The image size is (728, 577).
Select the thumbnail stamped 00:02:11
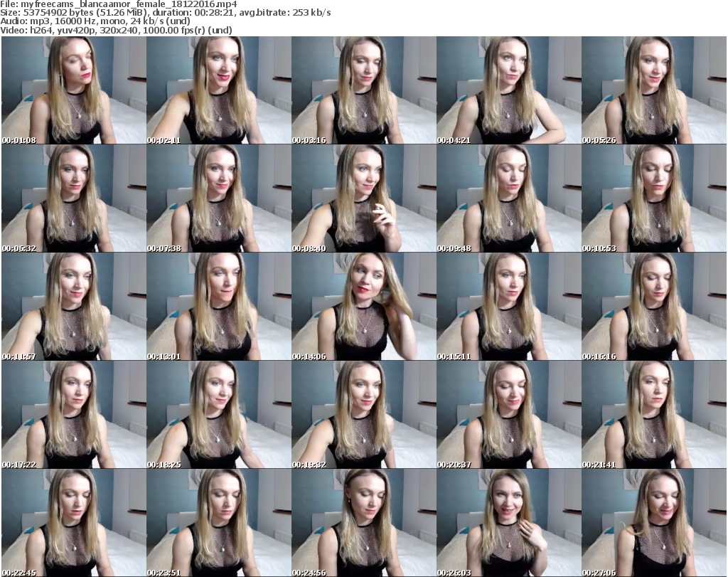[x=219, y=90]
